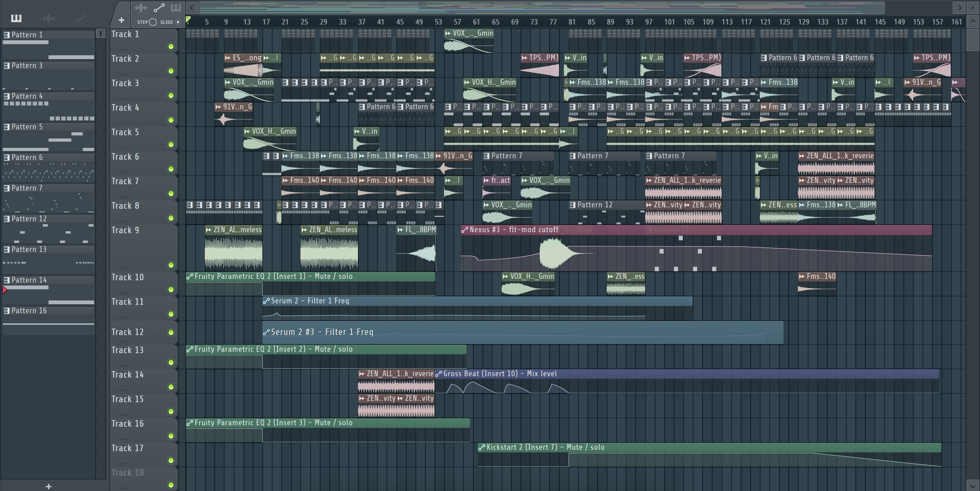Show automation clips in the picker panel
Image resolution: width=980 pixels, height=491 pixels.
point(81,18)
